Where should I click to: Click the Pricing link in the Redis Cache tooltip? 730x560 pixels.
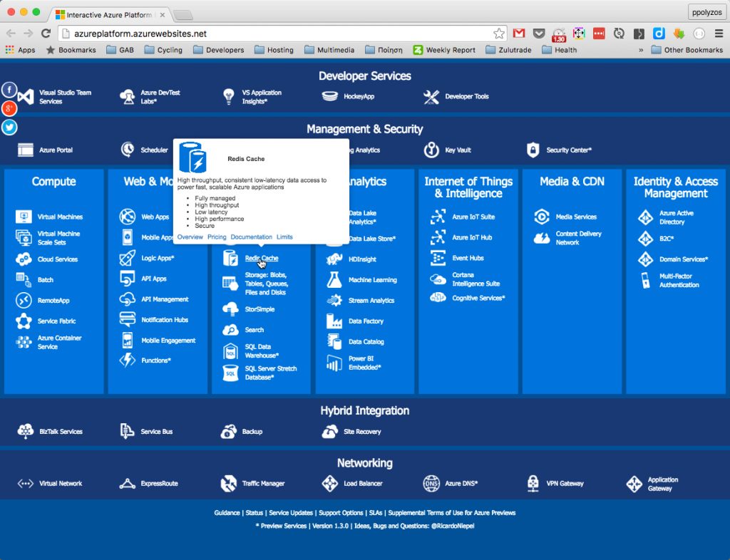point(217,237)
